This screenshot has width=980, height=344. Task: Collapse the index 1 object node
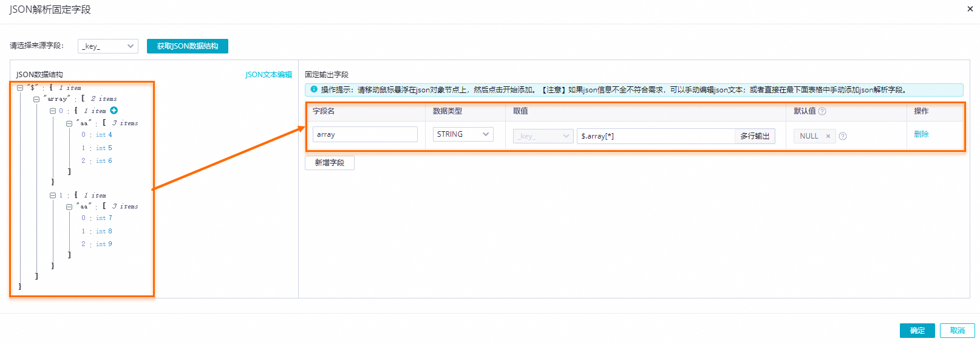pyautogui.click(x=53, y=196)
